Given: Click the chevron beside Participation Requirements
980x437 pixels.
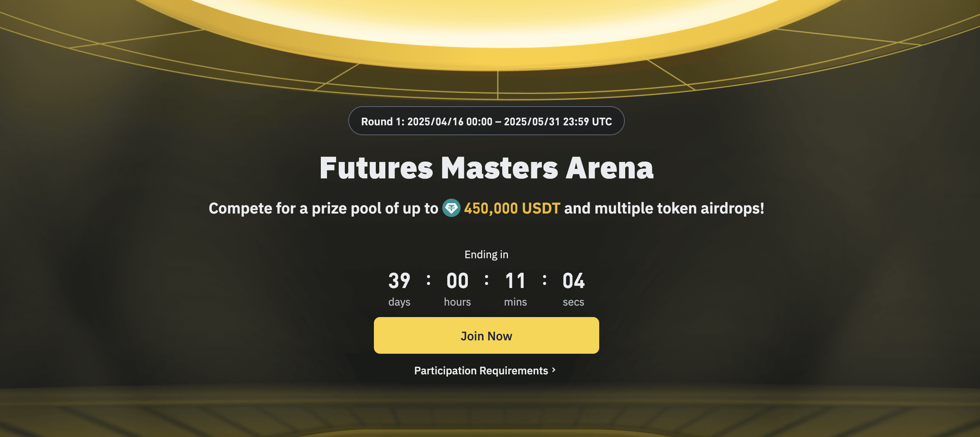Looking at the screenshot, I should pyautogui.click(x=554, y=370).
